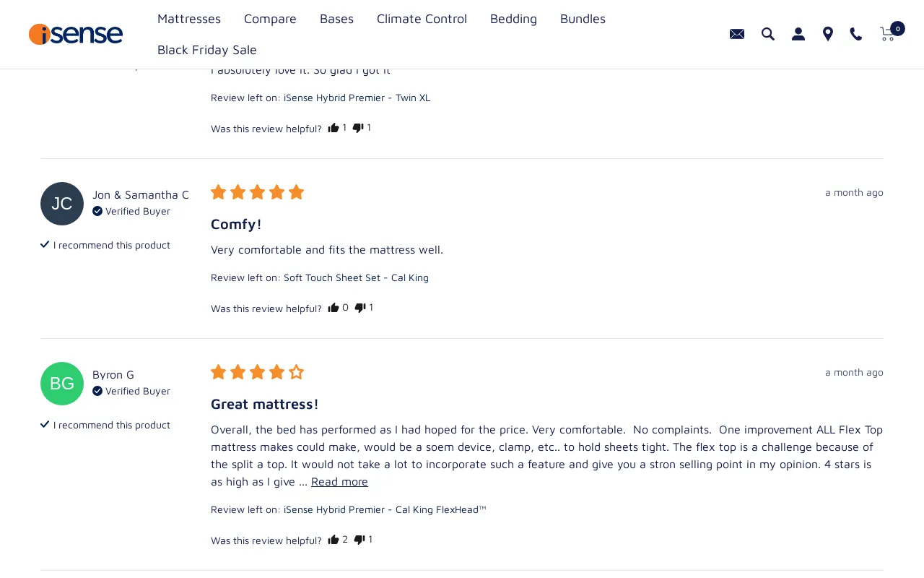This screenshot has height=578, width=924.
Task: Thumbs up Jon & Samantha's Comfy review
Action: (x=334, y=308)
